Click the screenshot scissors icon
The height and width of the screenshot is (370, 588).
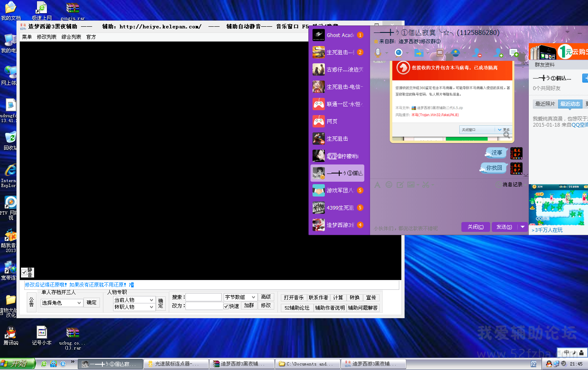[x=426, y=185]
